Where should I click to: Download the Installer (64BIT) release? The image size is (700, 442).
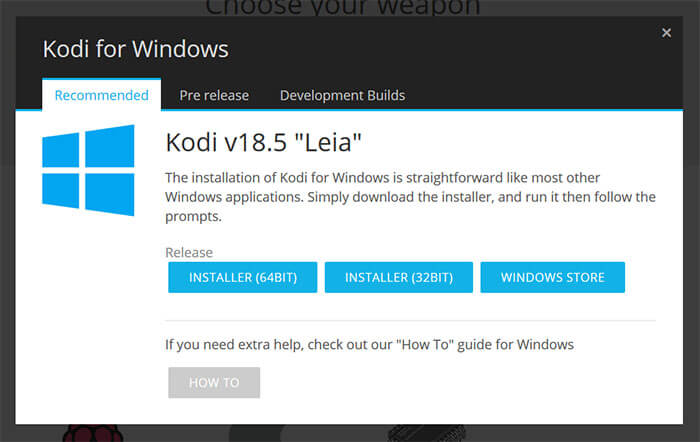242,277
